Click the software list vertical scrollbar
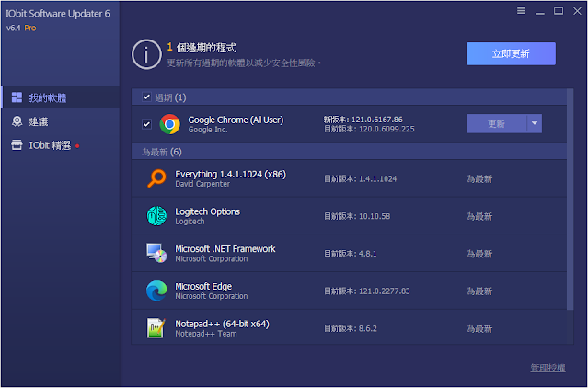 (570, 200)
